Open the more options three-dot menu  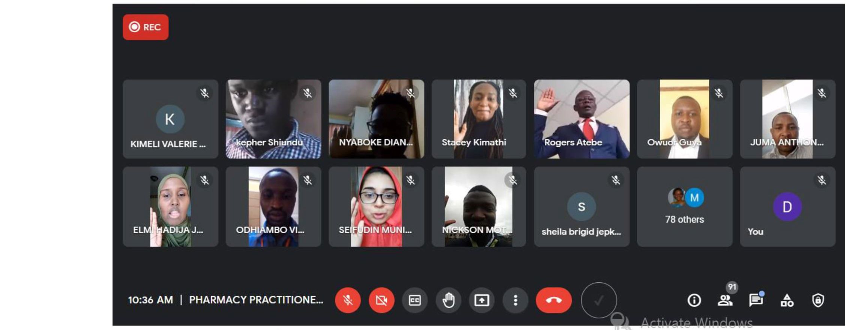tap(515, 300)
